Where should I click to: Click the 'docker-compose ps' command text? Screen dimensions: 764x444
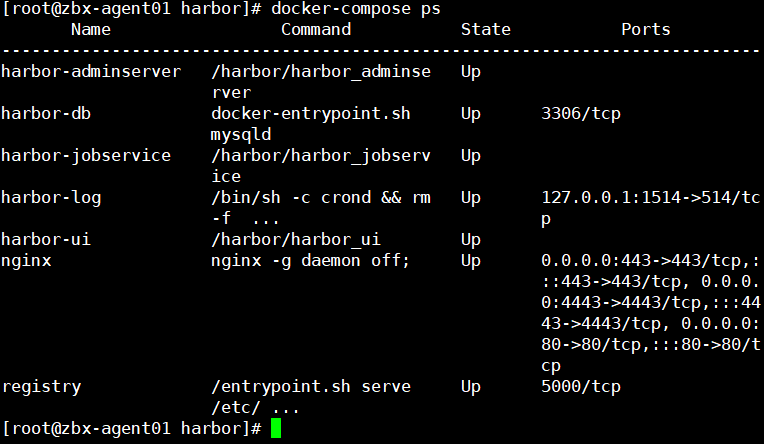tap(356, 9)
